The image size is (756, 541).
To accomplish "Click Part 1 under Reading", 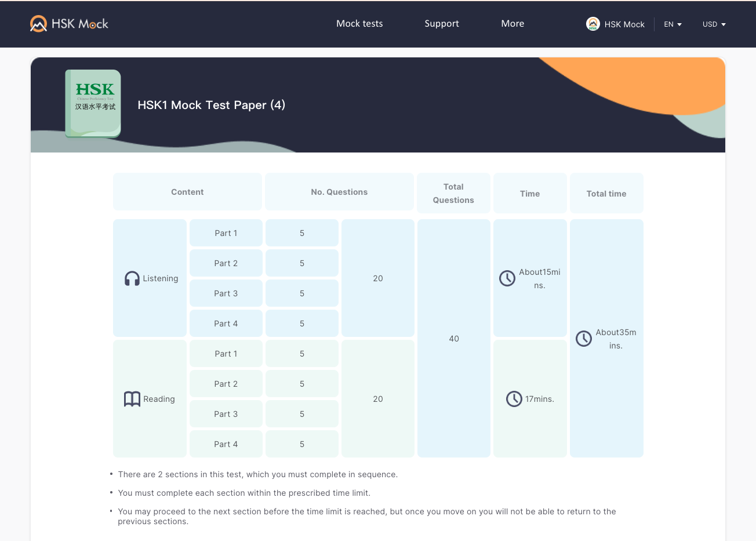I will (226, 354).
